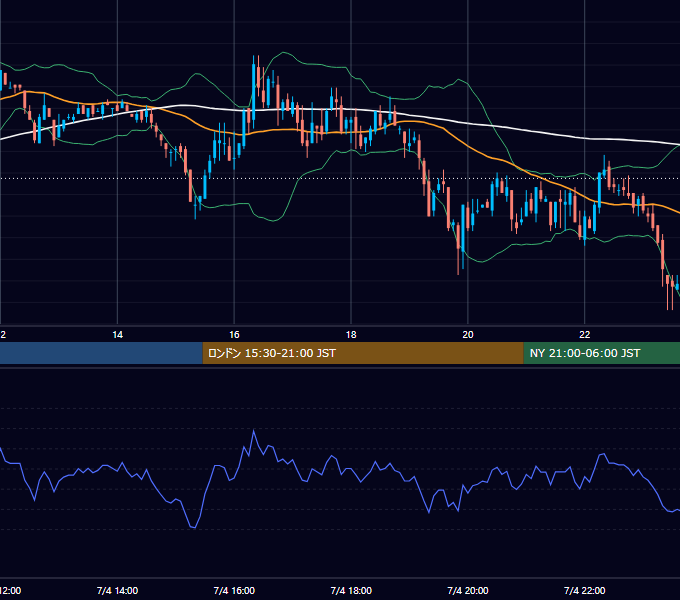Image resolution: width=680 pixels, height=600 pixels.
Task: Click the blue session bar before London
Action: pos(101,353)
